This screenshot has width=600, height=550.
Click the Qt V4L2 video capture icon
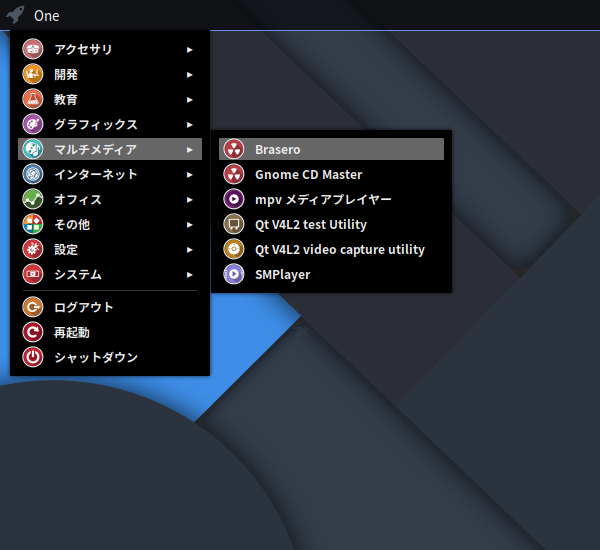[234, 249]
